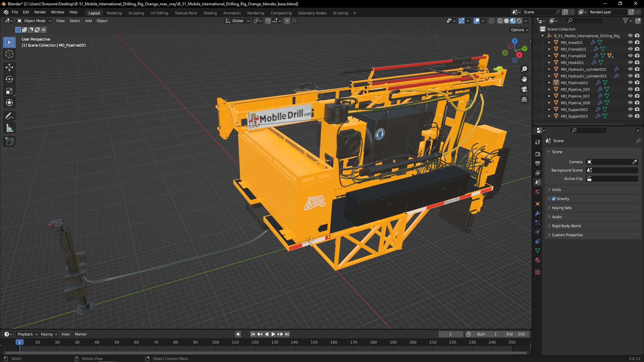Open the Add menu in viewport
Screen dimensions: 644x362
coord(88,21)
